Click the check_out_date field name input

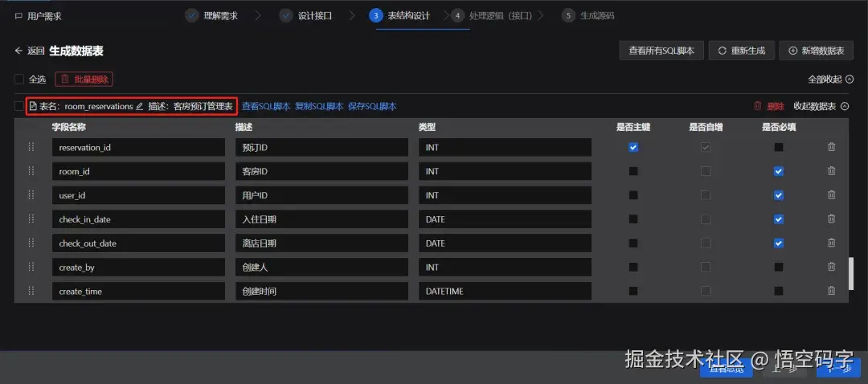[138, 243]
